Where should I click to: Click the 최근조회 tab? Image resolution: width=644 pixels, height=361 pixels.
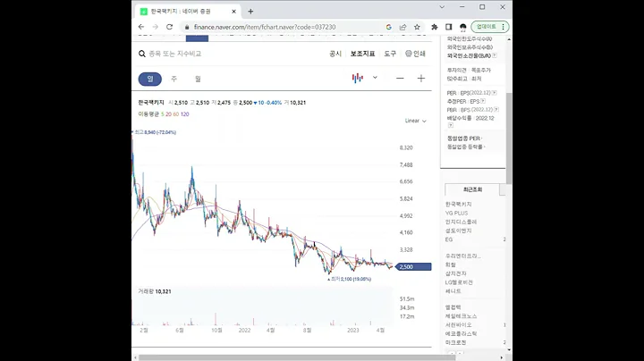[472, 189]
